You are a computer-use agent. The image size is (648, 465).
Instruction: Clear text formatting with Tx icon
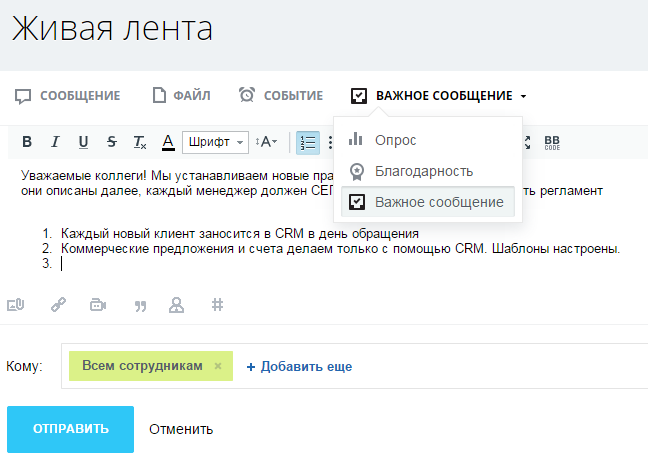pos(140,142)
